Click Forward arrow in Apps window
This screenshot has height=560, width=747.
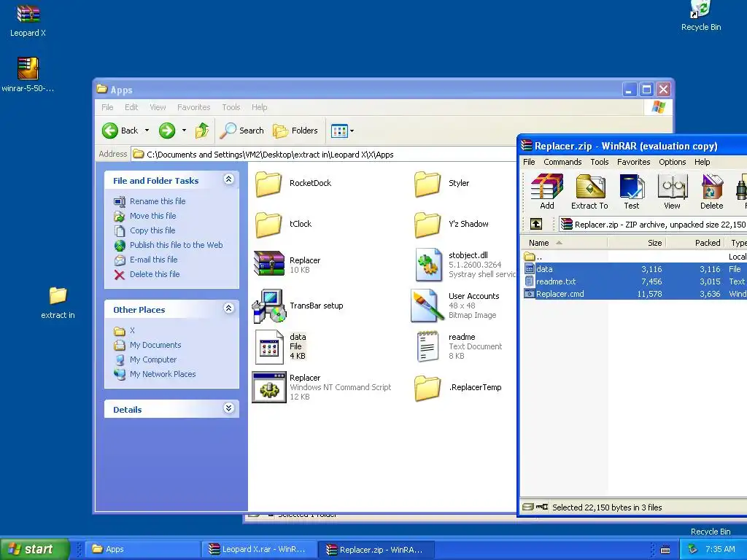(x=167, y=131)
